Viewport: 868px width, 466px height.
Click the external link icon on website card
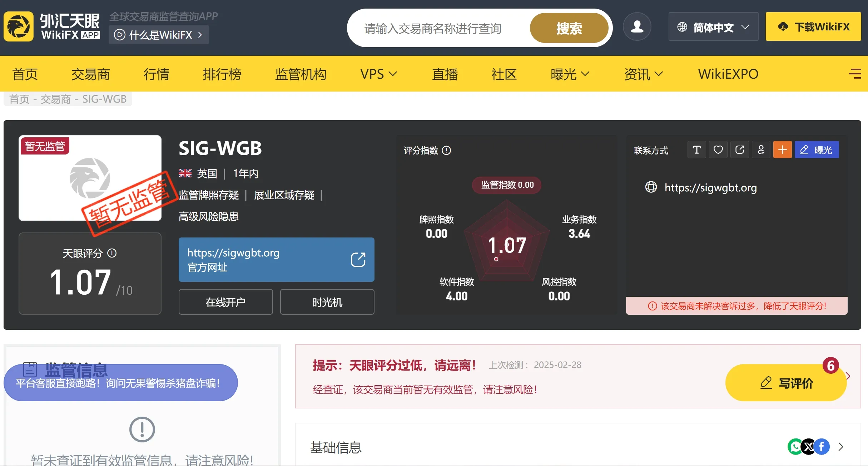click(358, 260)
